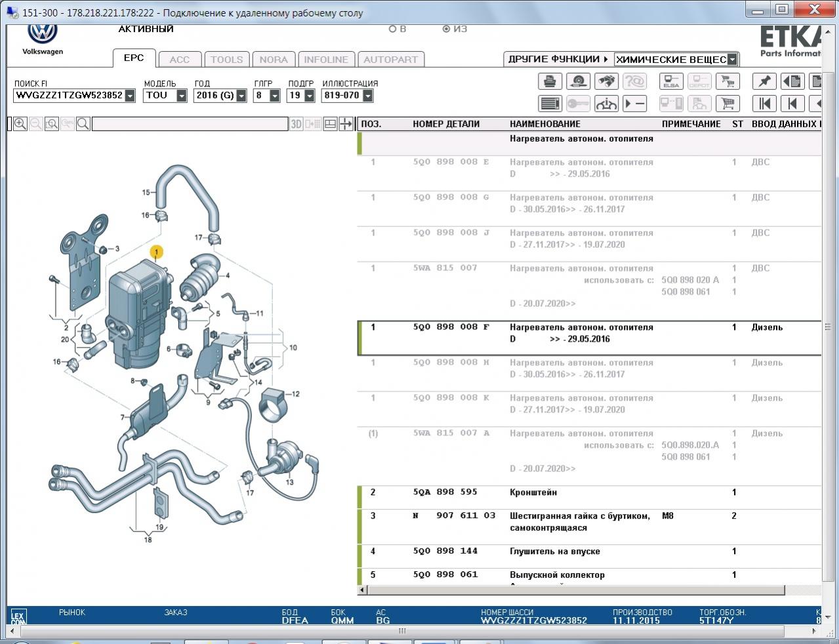Click the grayed-out car and list icon
The height and width of the screenshot is (644, 839).
pyautogui.click(x=699, y=104)
